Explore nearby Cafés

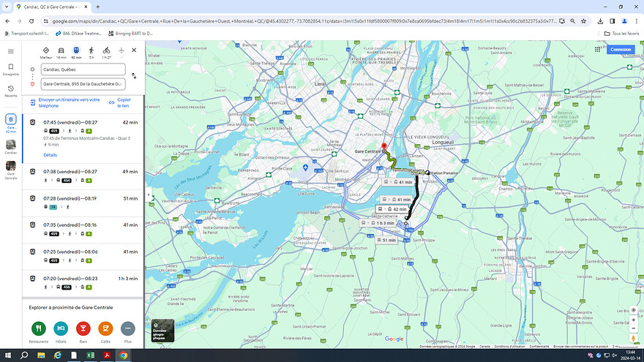(105, 332)
